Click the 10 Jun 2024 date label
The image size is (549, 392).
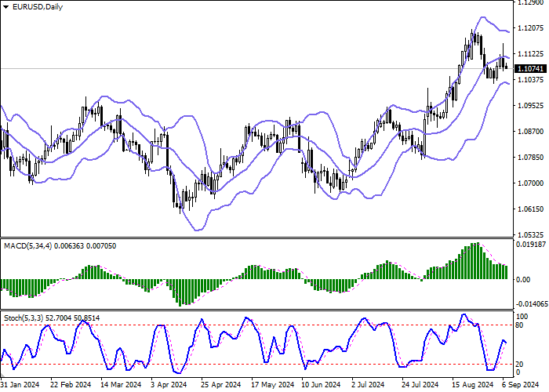[x=322, y=385]
